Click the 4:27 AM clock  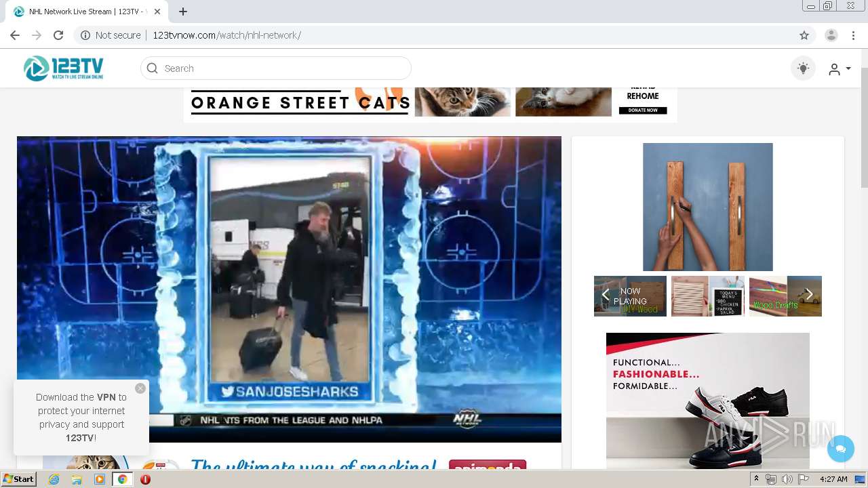point(833,479)
